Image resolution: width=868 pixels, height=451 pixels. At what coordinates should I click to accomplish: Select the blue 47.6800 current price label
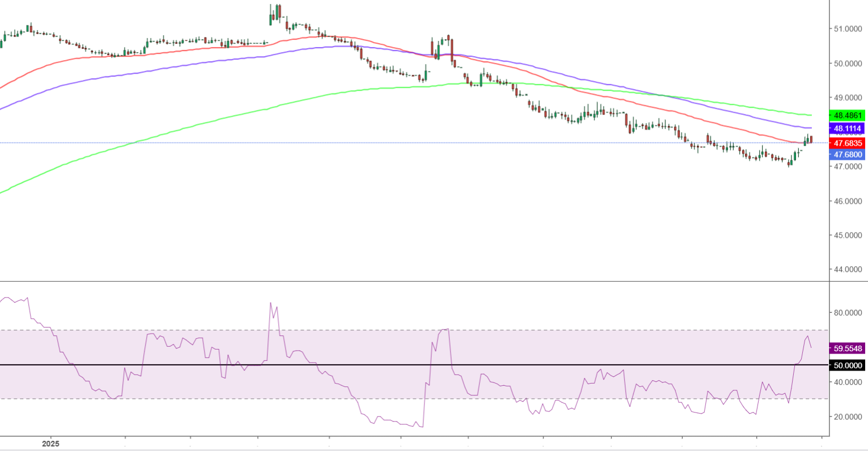pyautogui.click(x=847, y=155)
